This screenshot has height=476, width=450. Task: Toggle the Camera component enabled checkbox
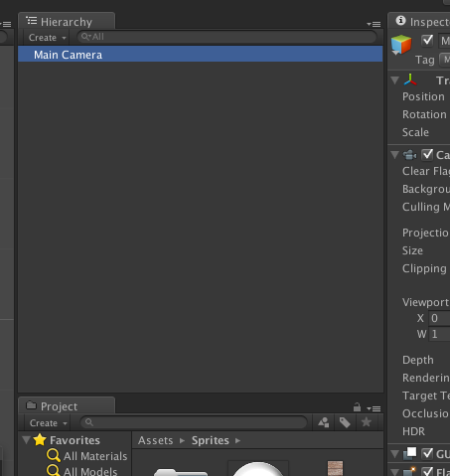(427, 154)
